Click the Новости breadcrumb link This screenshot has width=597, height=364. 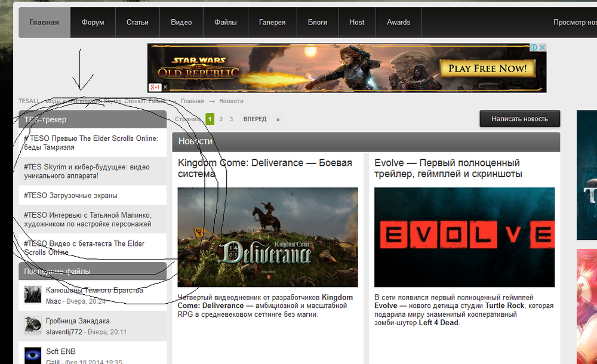(231, 101)
